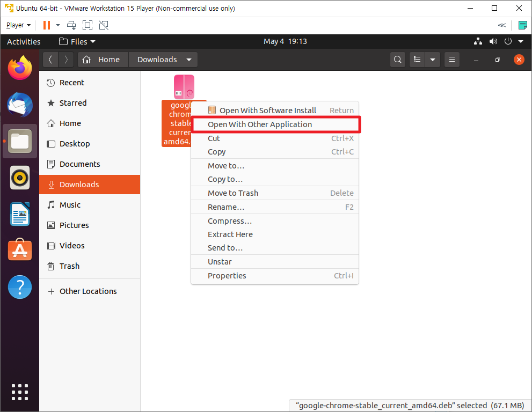Screen dimensions: 532x412
Task: Open Rhythmbox music player from dock
Action: coord(20,178)
